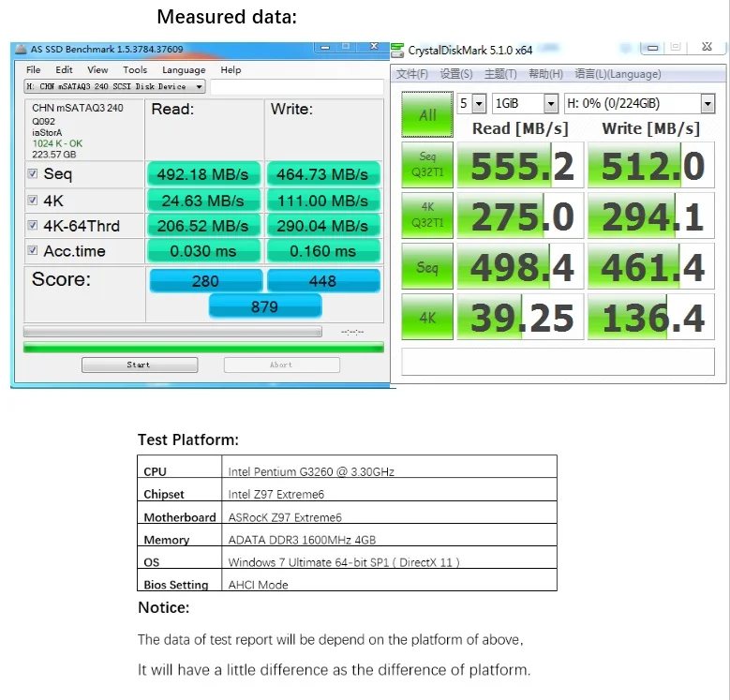This screenshot has height=700, width=730.
Task: Click the AS SSD Benchmark title bar icon
Action: 21,49
